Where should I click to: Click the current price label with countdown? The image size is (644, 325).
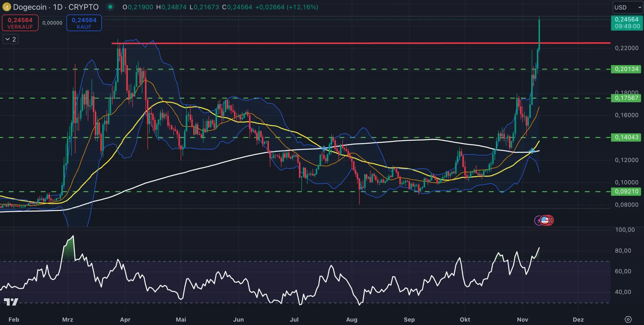pos(627,23)
